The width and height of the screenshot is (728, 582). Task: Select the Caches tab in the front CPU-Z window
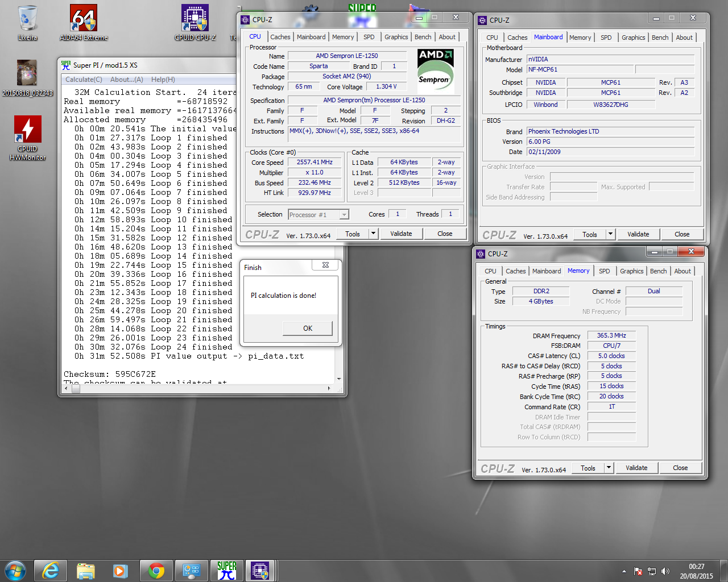tap(280, 37)
